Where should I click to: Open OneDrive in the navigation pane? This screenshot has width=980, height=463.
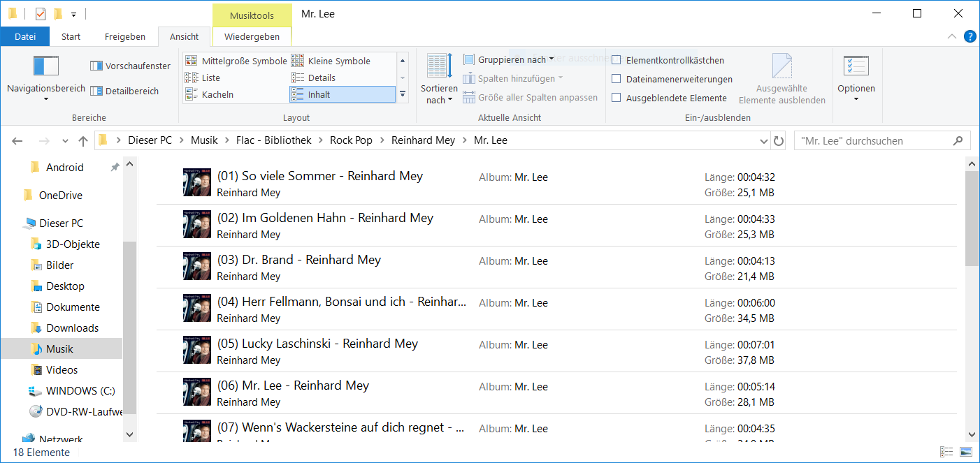60,196
